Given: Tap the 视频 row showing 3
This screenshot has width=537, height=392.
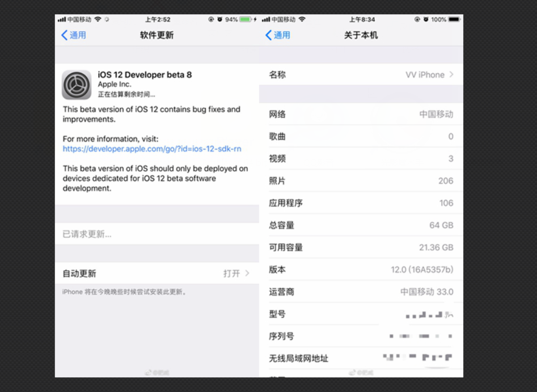Looking at the screenshot, I should point(361,159).
